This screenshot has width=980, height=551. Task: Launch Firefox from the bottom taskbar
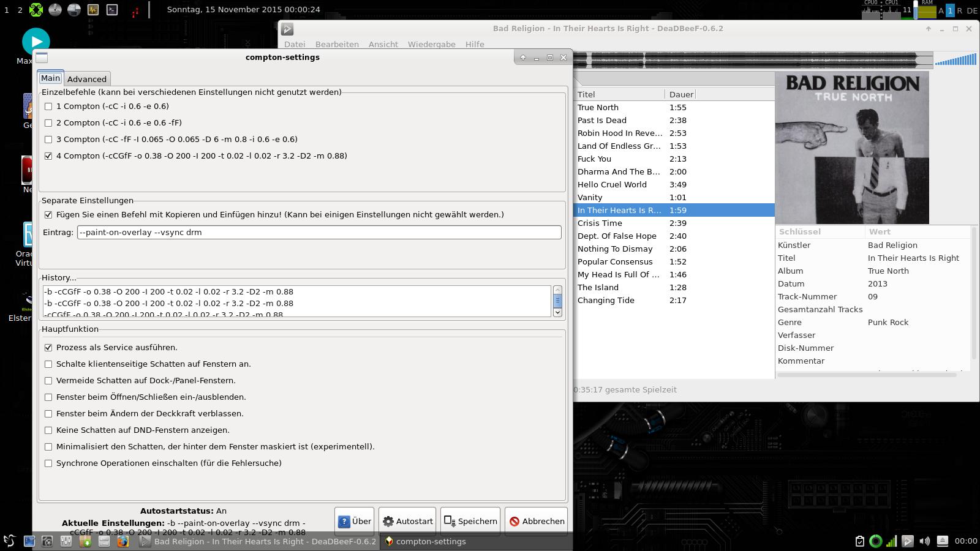point(123,541)
